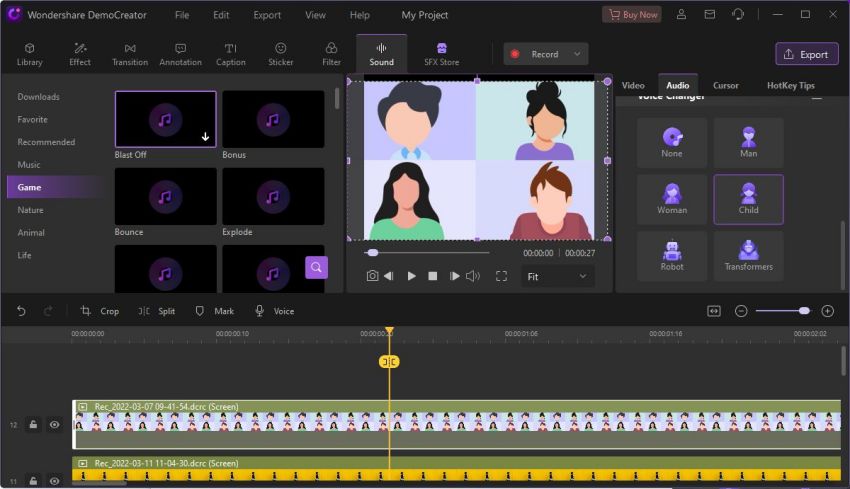850x489 pixels.
Task: Open the Effect panel
Action: coord(80,54)
